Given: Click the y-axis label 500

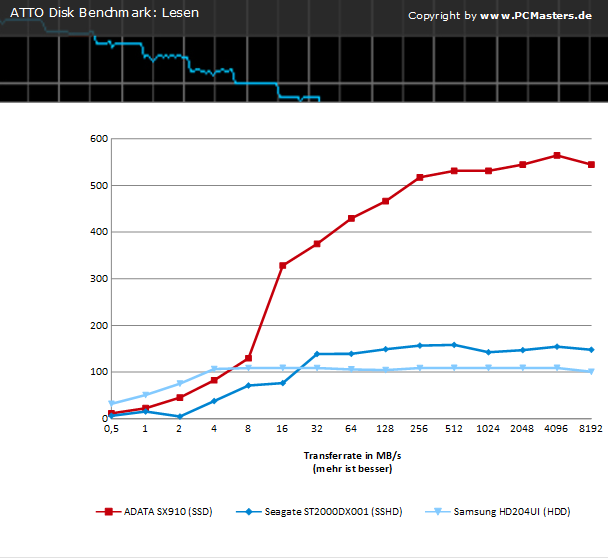Looking at the screenshot, I should coord(99,186).
